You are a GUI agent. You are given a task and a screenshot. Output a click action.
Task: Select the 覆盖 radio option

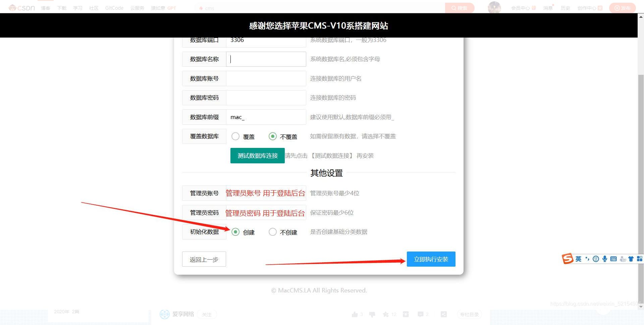(x=235, y=136)
